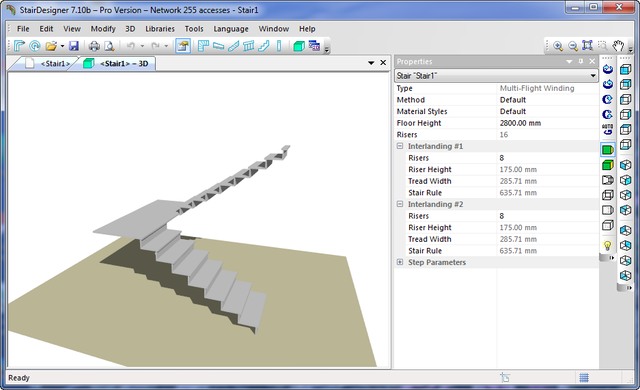Image resolution: width=640 pixels, height=390 pixels.
Task: Click the zoom extents icon
Action: [587, 45]
